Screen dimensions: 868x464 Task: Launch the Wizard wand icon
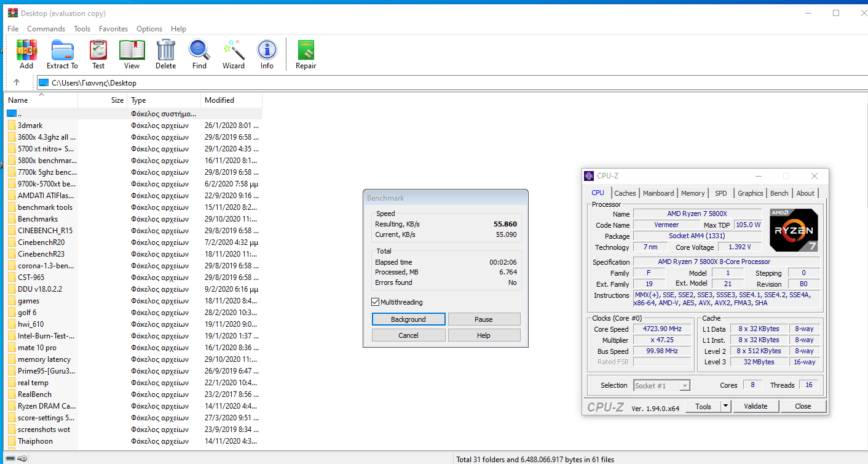[234, 50]
